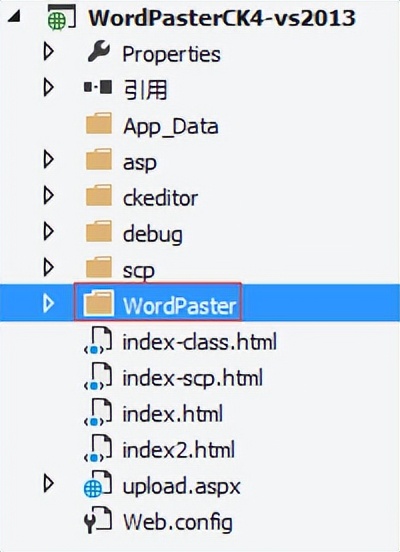400x552 pixels.
Task: Select the index.html file
Action: click(172, 414)
